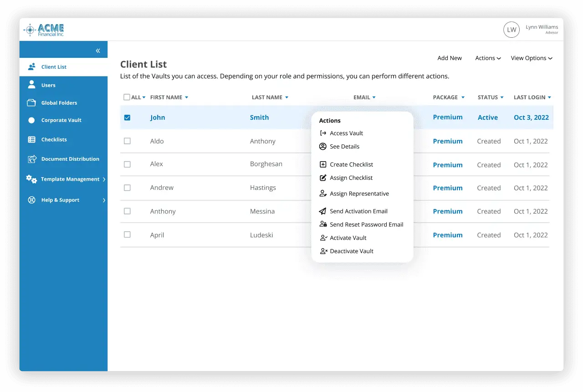Select the Checklists grid icon

pos(31,139)
